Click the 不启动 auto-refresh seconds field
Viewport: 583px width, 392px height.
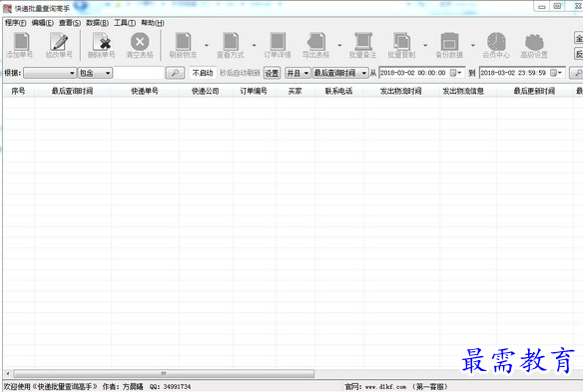pyautogui.click(x=203, y=73)
